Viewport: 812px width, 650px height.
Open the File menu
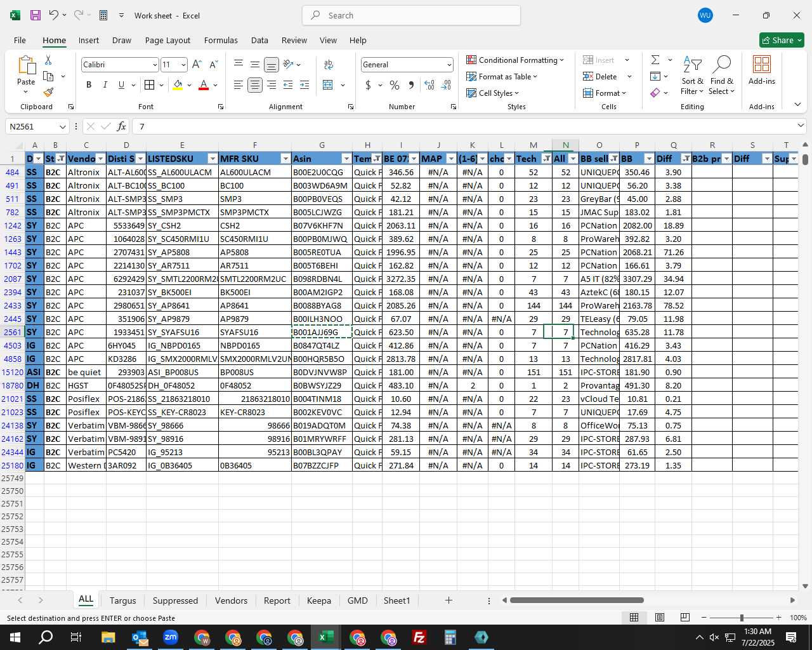(20, 40)
